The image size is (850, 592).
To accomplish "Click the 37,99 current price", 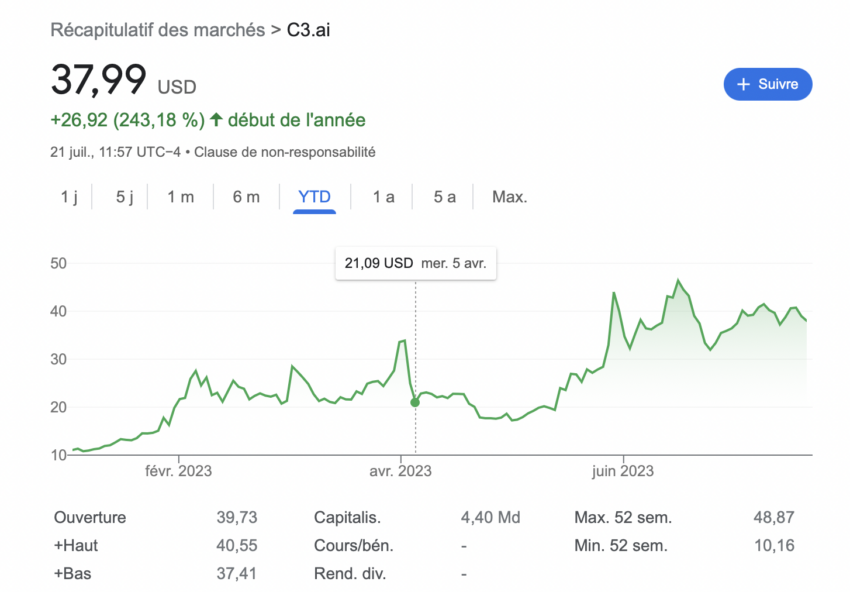I will pyautogui.click(x=99, y=80).
